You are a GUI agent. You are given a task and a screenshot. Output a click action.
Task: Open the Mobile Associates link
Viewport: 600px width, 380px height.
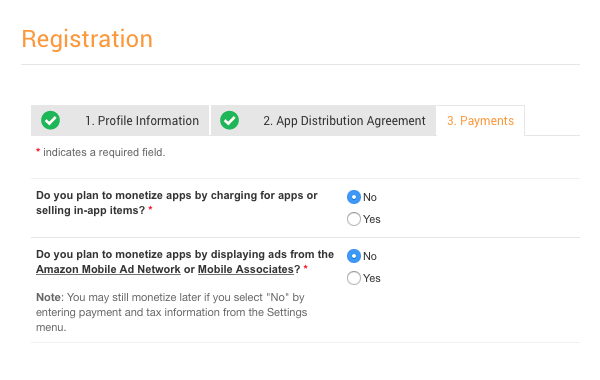246,269
